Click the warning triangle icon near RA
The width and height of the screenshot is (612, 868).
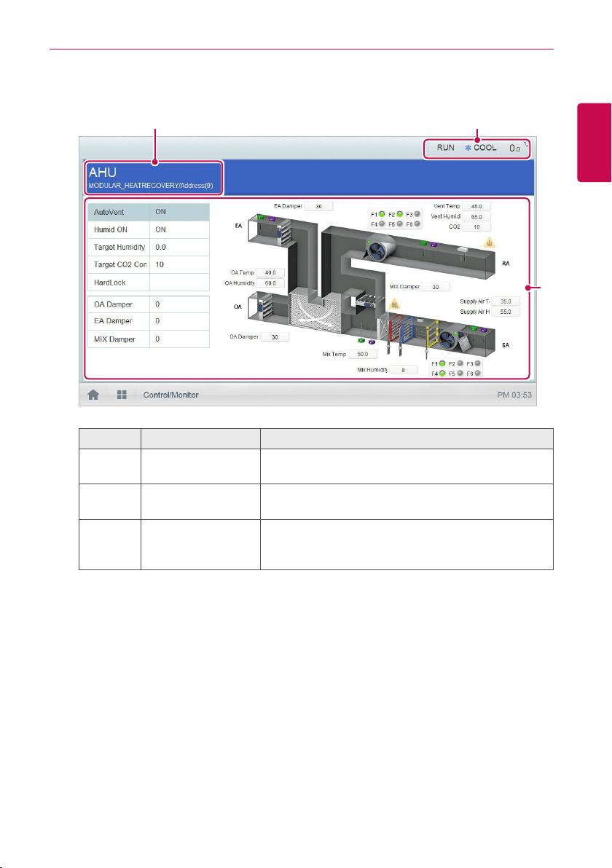(489, 242)
